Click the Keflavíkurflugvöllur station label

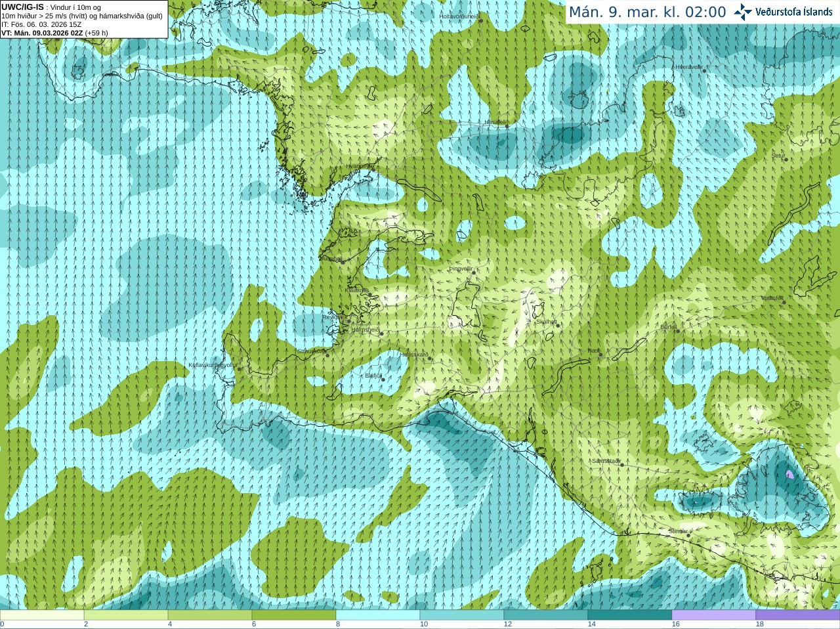213,364
